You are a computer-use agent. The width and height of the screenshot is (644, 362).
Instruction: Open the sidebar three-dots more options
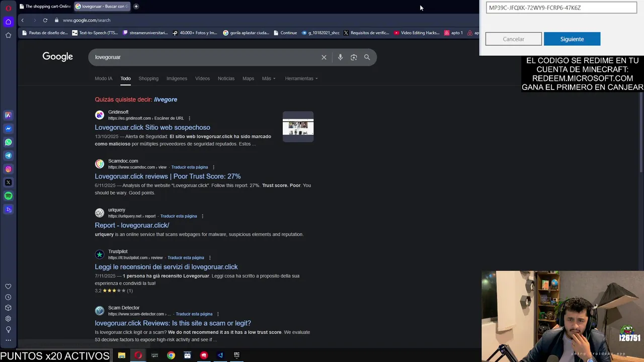click(x=8, y=340)
